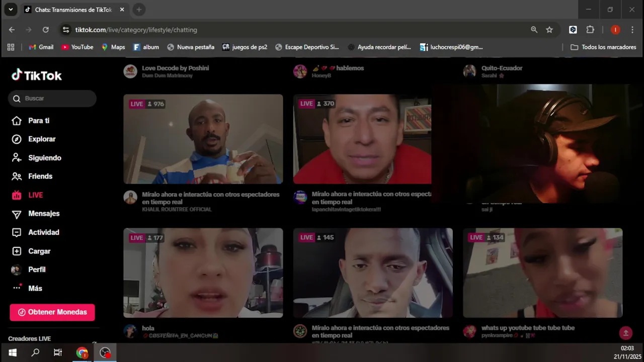Click the Quito-Ecuador stream title
The image size is (644, 362).
(502, 68)
